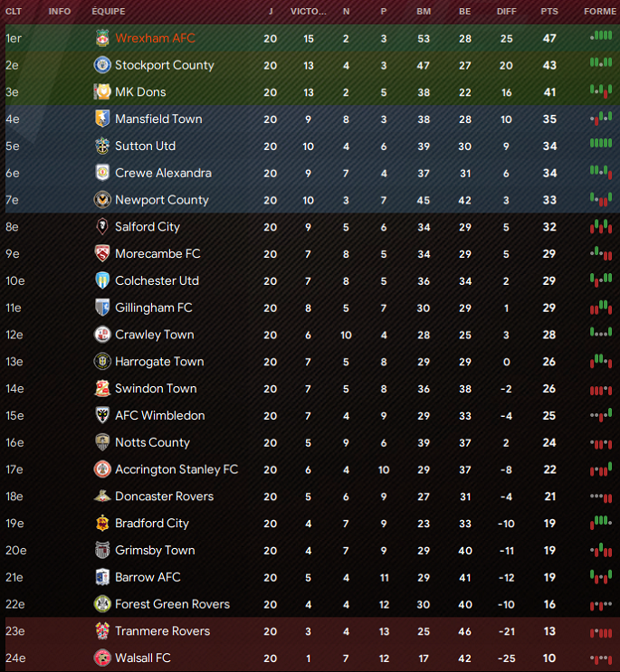Click the Salford City crest icon

[x=102, y=227]
